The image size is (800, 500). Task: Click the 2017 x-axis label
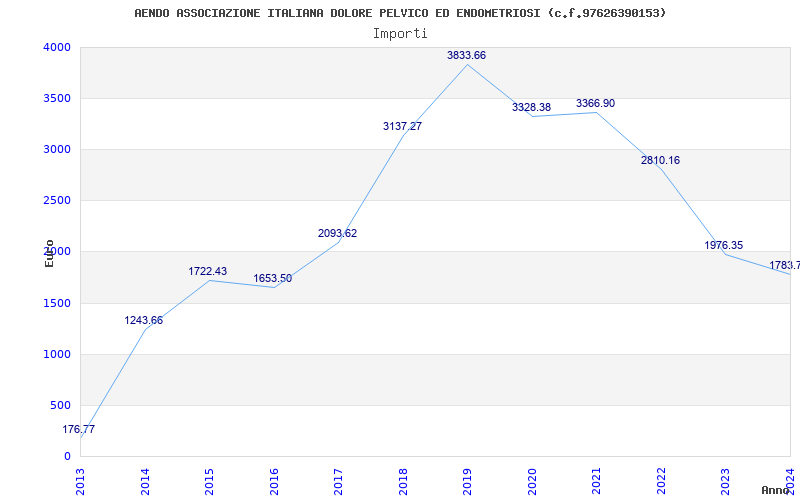pos(338,481)
